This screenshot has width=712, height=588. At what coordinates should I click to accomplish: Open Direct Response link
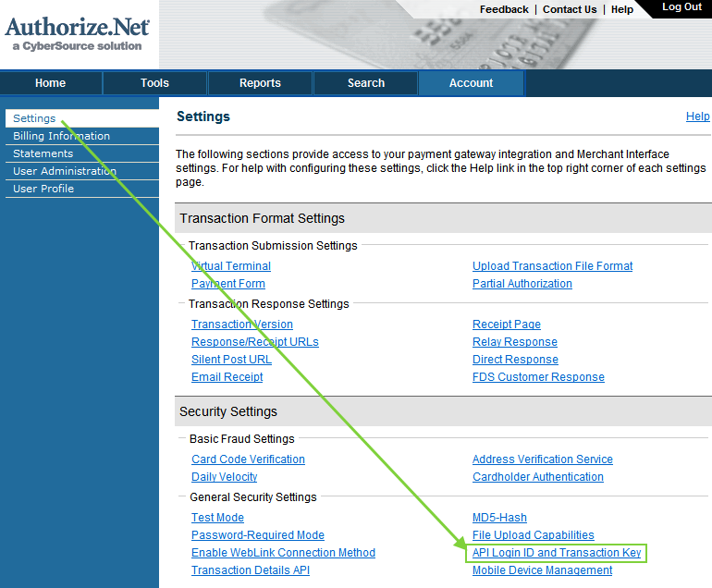515,360
